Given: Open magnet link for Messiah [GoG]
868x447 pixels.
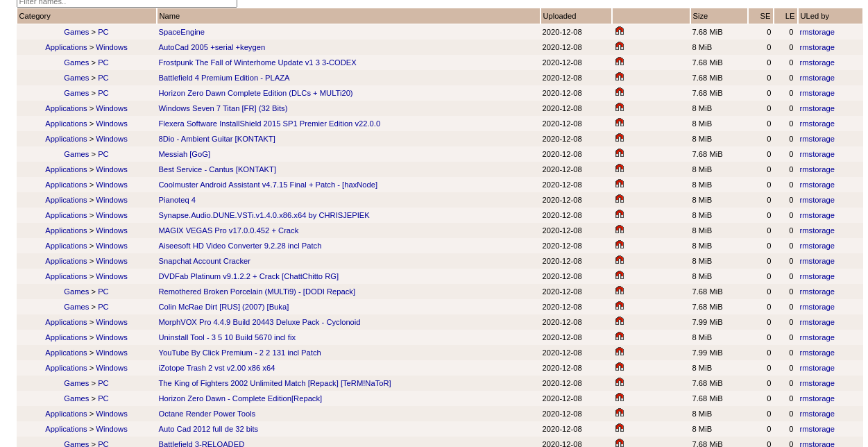Looking at the screenshot, I should [620, 153].
